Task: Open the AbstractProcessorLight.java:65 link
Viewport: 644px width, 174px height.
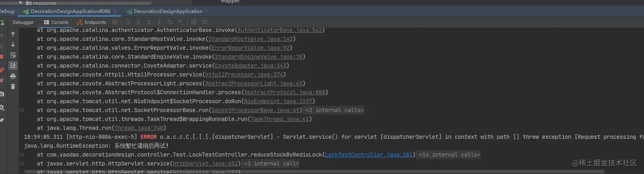Action: (x=254, y=83)
